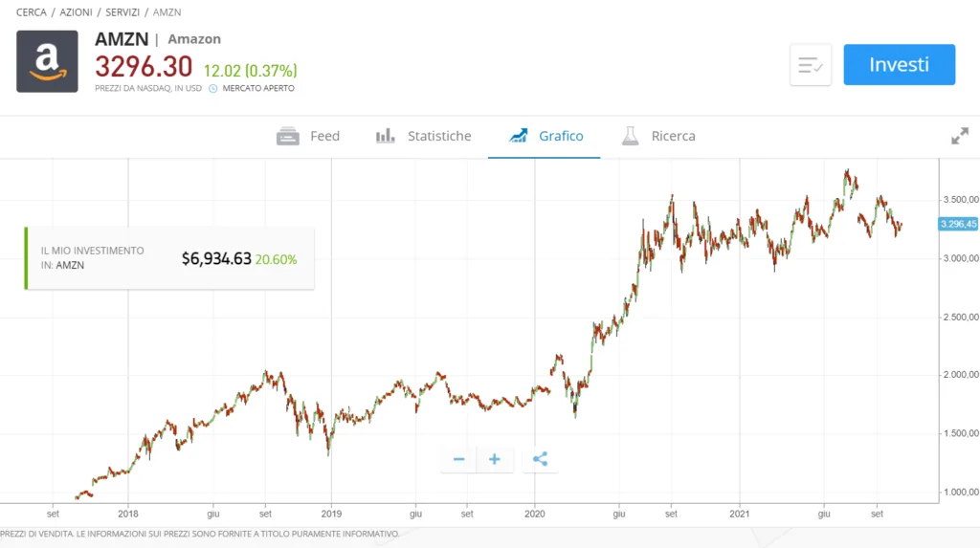Open the watchlist icon beside Investi
This screenshot has width=980, height=548.
[810, 64]
